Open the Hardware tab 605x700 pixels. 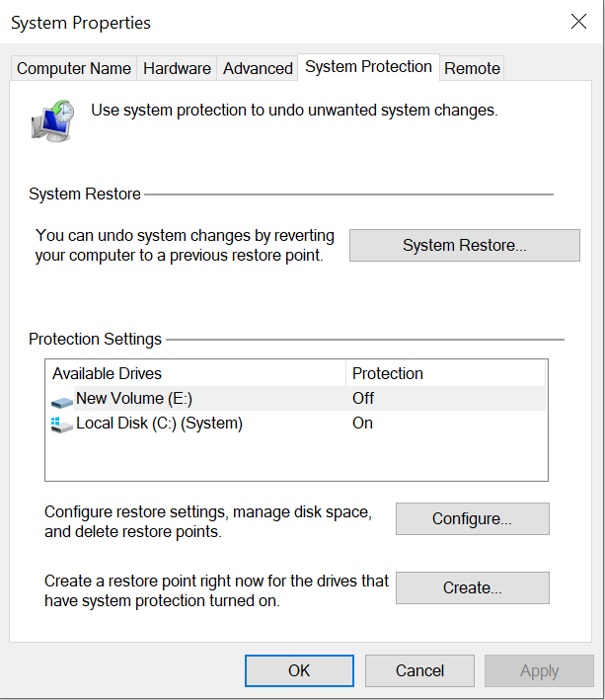pyautogui.click(x=177, y=68)
